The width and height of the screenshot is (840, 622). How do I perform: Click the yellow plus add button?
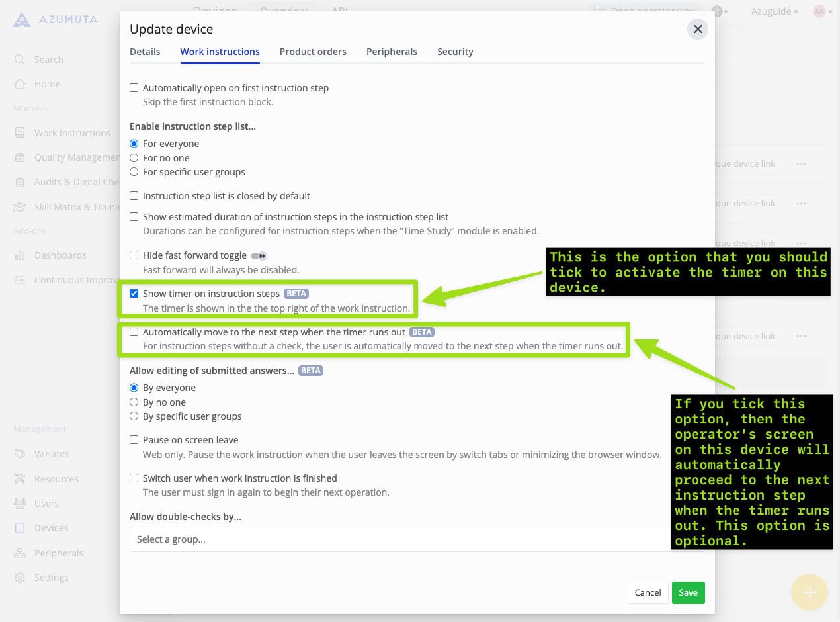[809, 592]
